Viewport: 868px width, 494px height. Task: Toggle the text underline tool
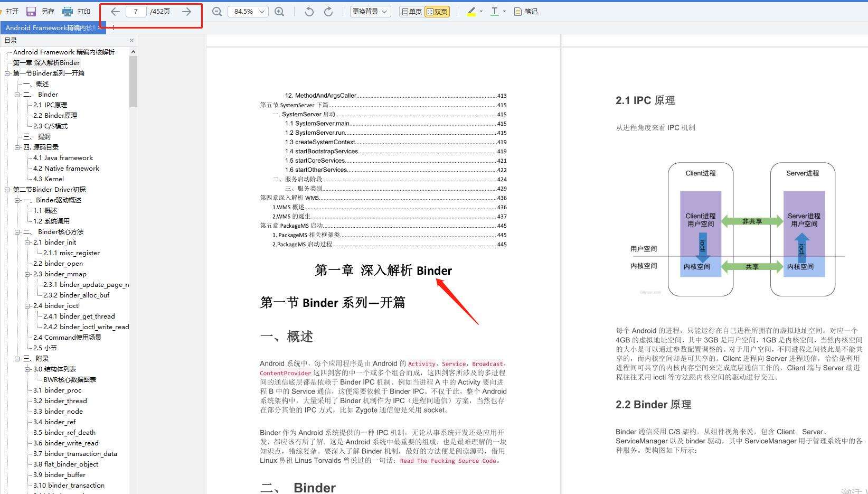494,11
